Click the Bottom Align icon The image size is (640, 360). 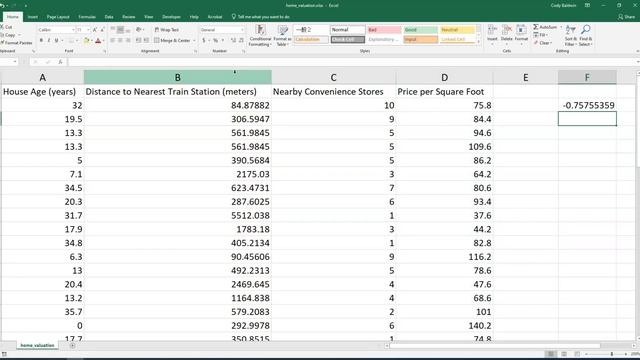coord(128,30)
